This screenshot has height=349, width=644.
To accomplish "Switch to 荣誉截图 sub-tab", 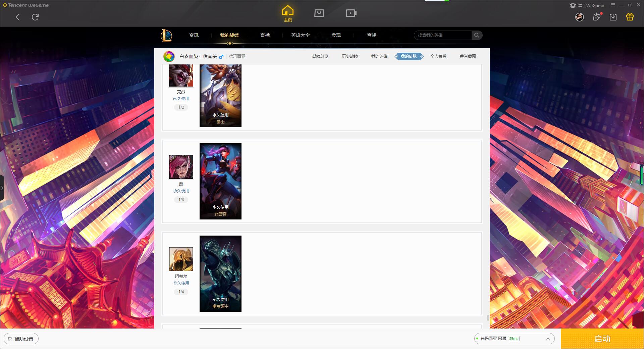I will (x=468, y=56).
